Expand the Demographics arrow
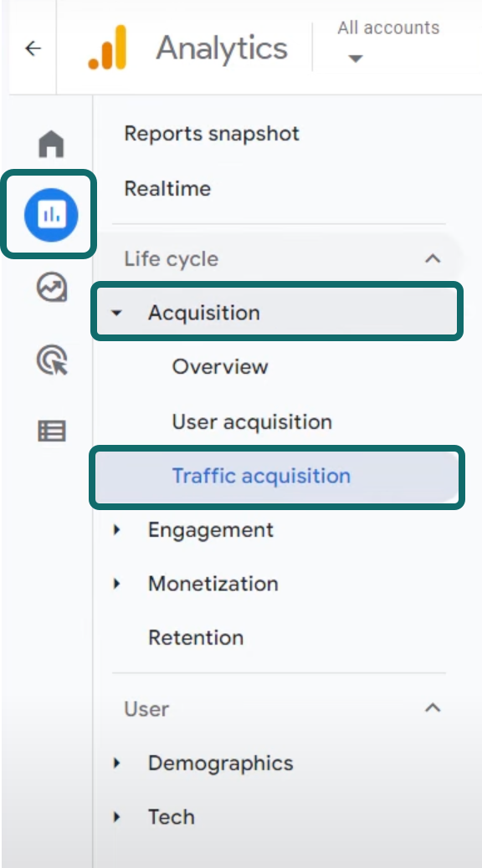Viewport: 482px width, 868px height. [x=116, y=763]
